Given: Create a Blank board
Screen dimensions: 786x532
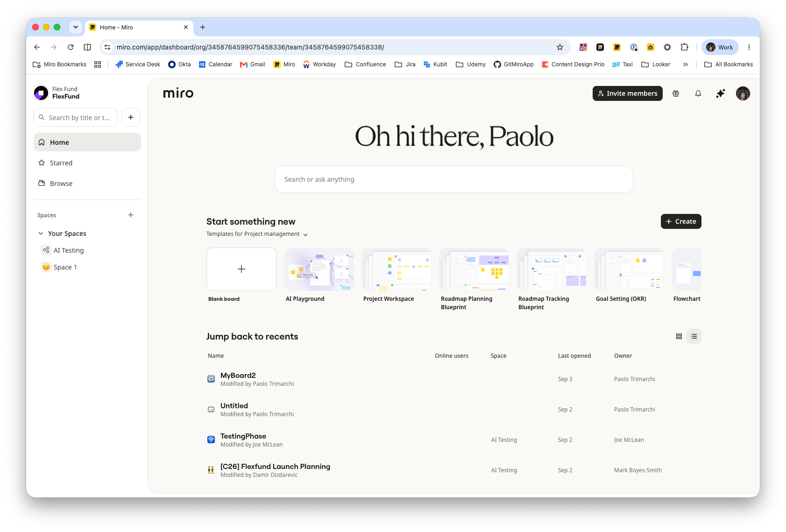Looking at the screenshot, I should [x=241, y=269].
